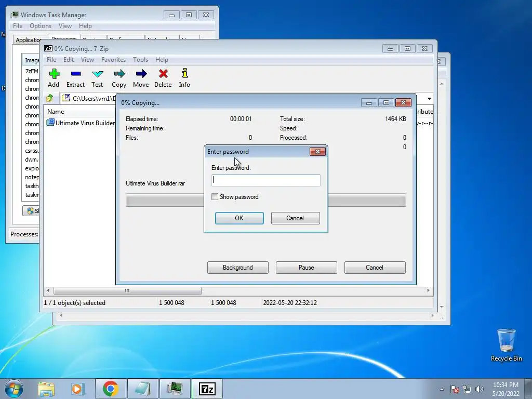Click the Action Center flag icon

pos(455,389)
